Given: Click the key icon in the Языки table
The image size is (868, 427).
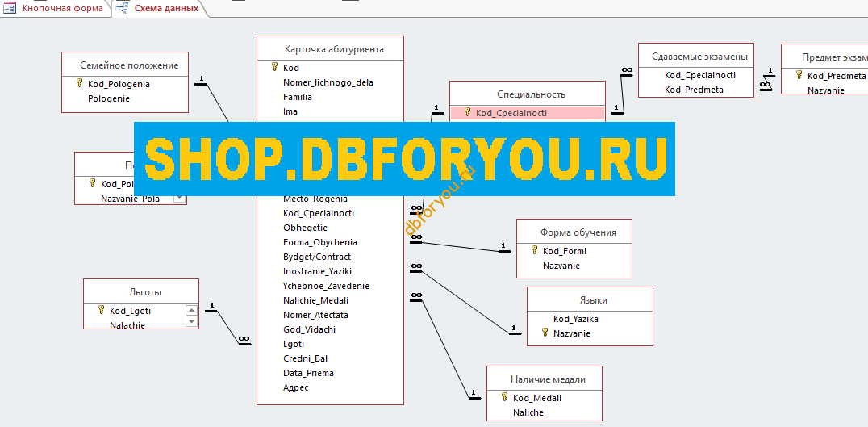Looking at the screenshot, I should coord(545,333).
